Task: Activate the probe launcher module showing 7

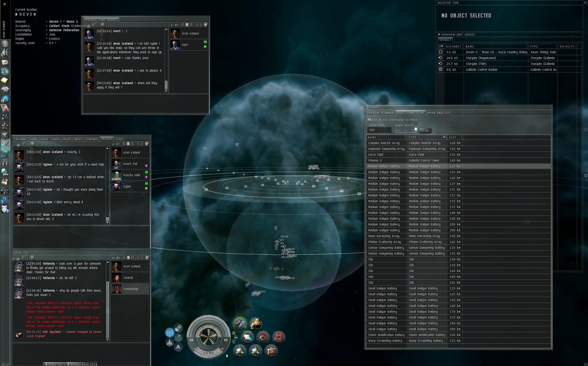Action: [x=255, y=324]
